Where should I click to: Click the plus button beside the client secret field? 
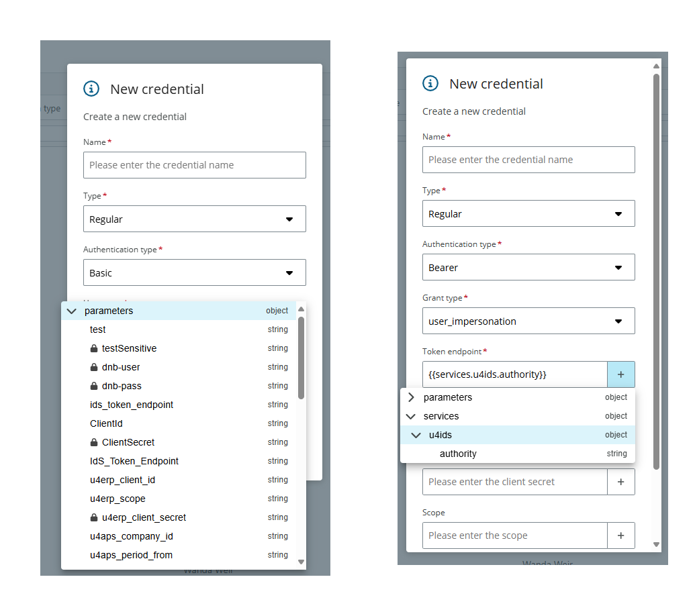tap(620, 481)
